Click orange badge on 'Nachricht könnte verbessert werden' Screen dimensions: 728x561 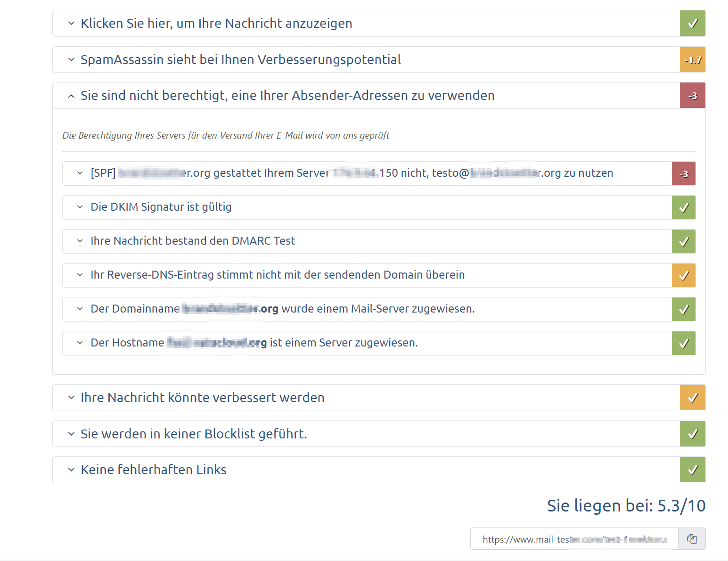click(692, 398)
